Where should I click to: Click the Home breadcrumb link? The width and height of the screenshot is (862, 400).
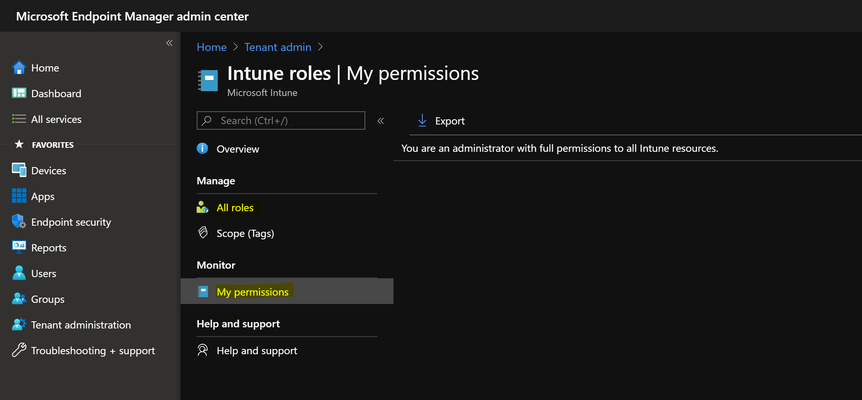tap(212, 47)
